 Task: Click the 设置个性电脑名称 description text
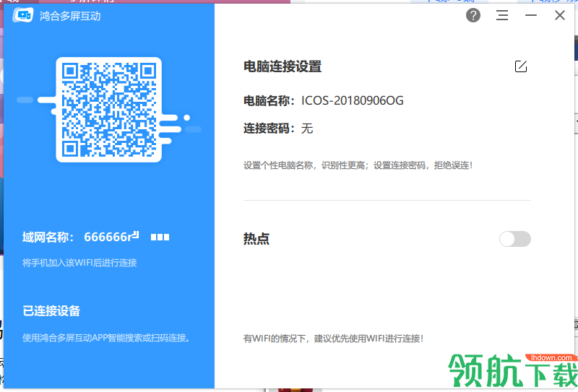(358, 165)
